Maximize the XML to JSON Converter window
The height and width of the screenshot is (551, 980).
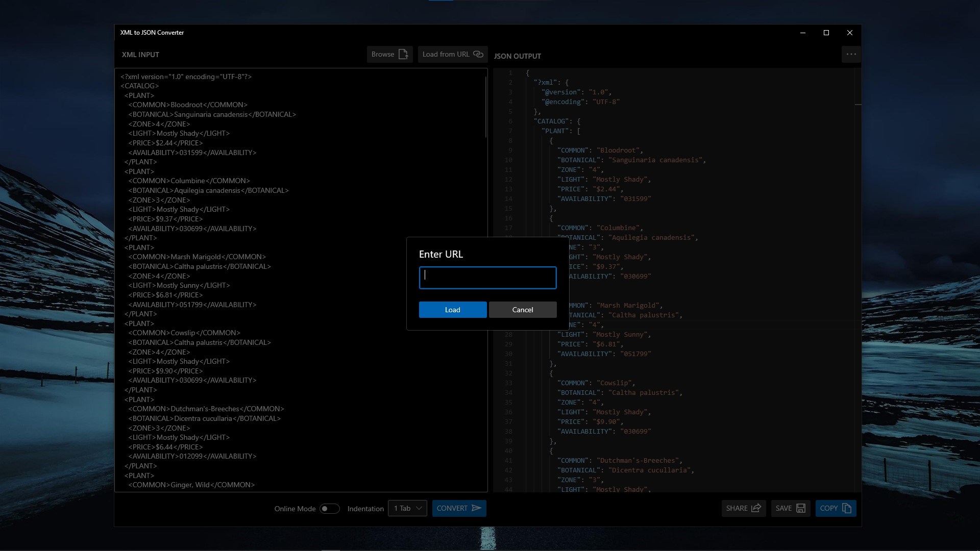[x=826, y=33]
